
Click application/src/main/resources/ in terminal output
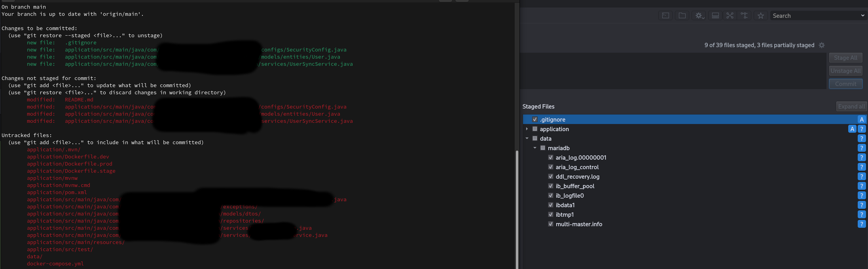pos(76,242)
